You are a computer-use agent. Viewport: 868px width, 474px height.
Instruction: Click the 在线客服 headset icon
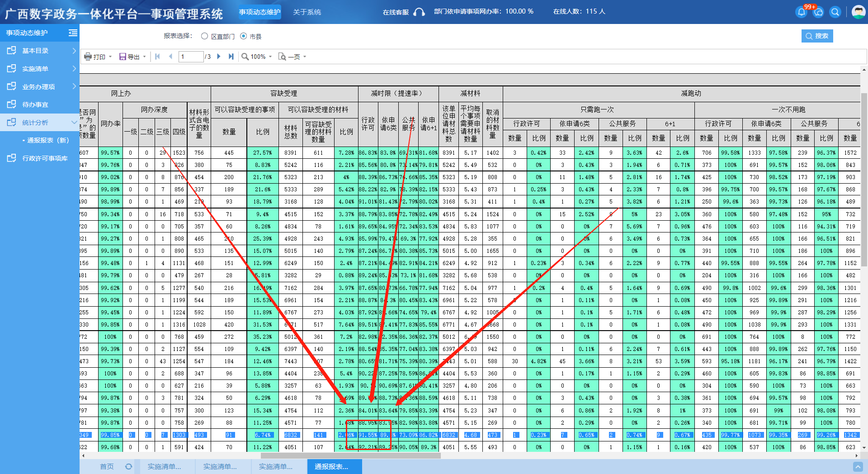coord(419,12)
